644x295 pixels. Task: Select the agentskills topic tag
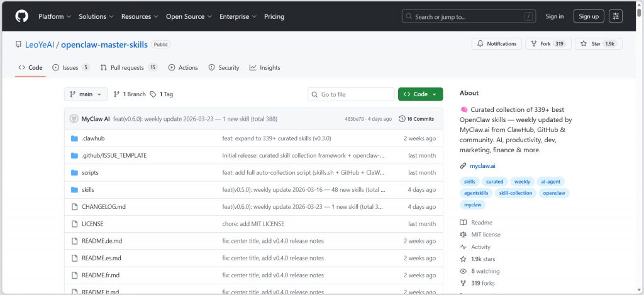point(477,193)
